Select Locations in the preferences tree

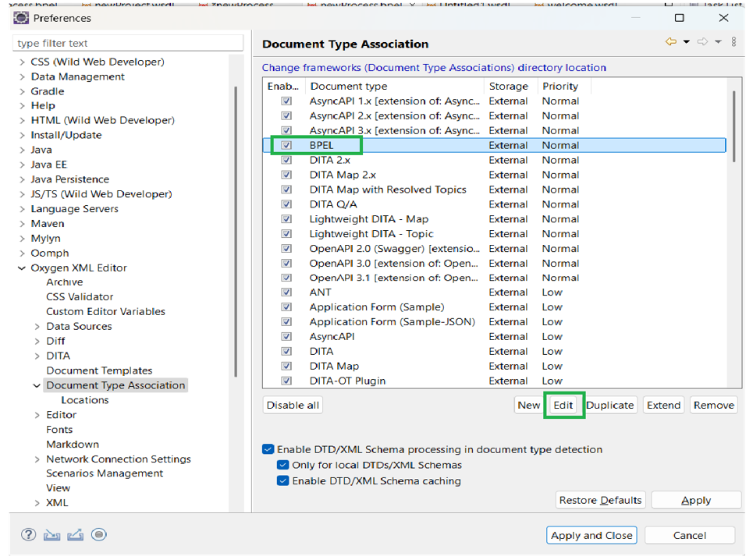coord(85,400)
